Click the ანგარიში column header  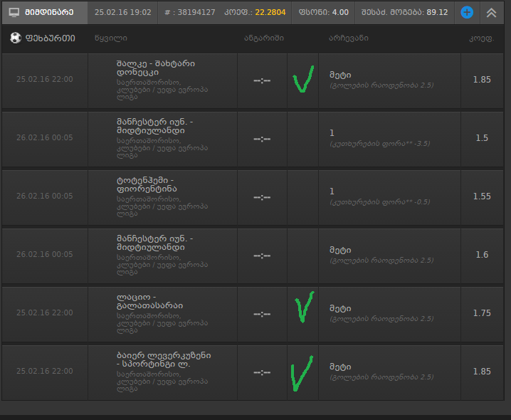pos(264,38)
